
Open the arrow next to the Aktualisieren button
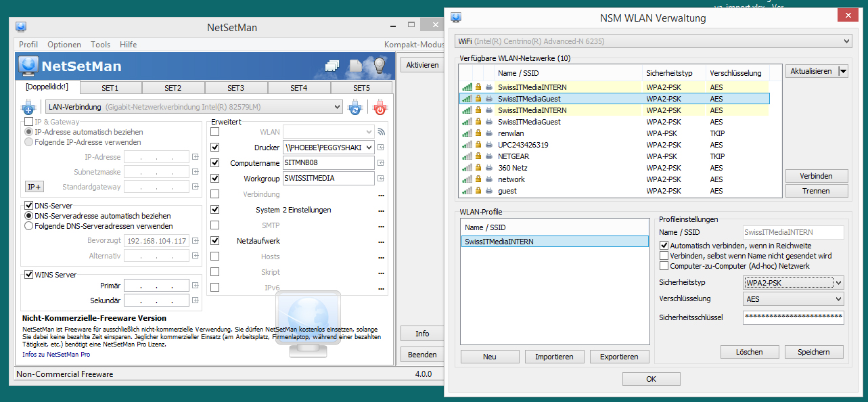click(x=842, y=71)
